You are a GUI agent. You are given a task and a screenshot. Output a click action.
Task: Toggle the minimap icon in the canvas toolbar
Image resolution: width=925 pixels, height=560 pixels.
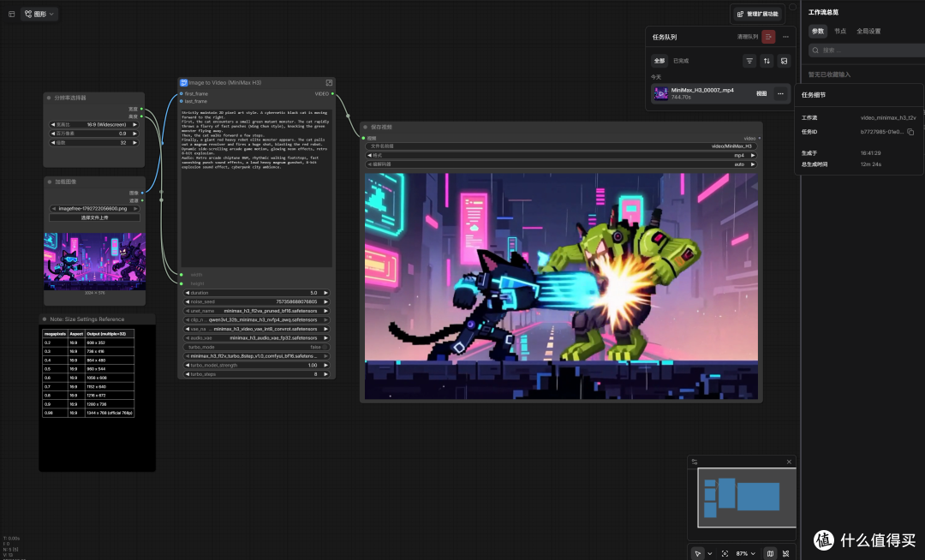[770, 553]
